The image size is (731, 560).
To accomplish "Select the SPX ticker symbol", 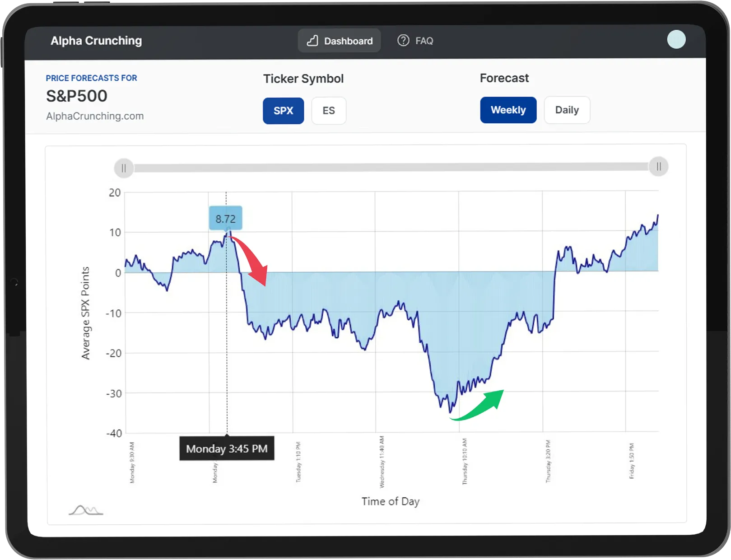I will tap(283, 111).
